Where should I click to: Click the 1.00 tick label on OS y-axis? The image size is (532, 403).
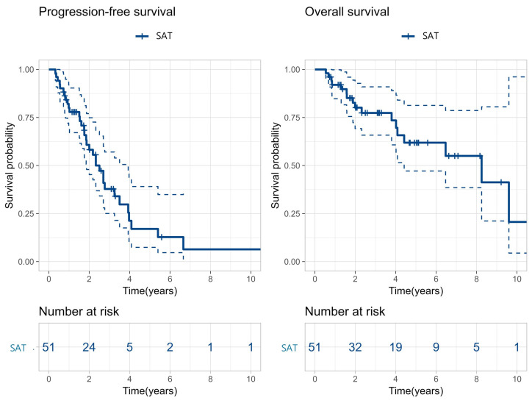[292, 70]
